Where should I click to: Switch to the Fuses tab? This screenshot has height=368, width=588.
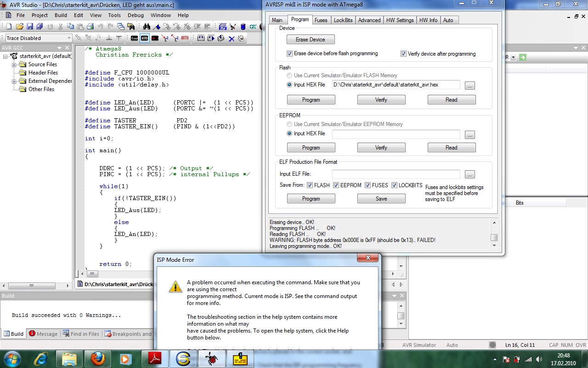point(321,20)
